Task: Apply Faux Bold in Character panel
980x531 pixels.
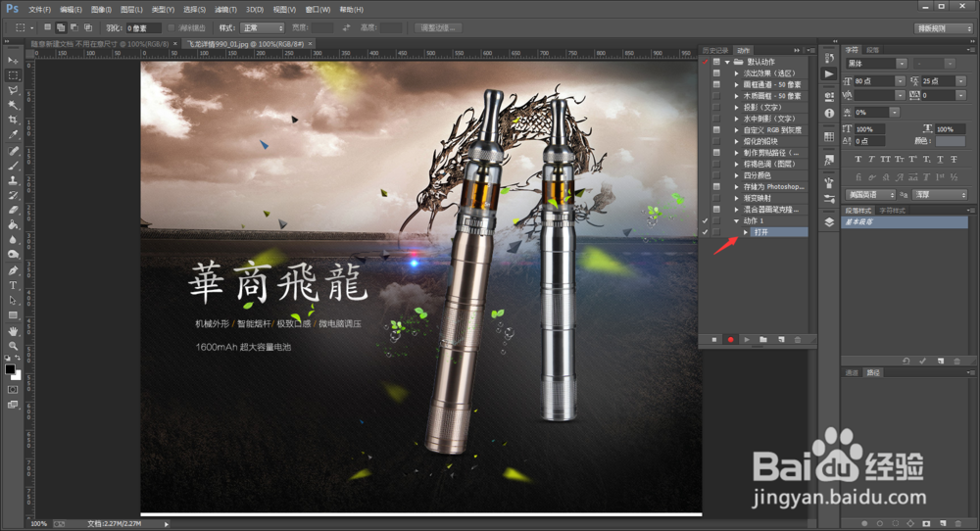Action: click(x=858, y=160)
